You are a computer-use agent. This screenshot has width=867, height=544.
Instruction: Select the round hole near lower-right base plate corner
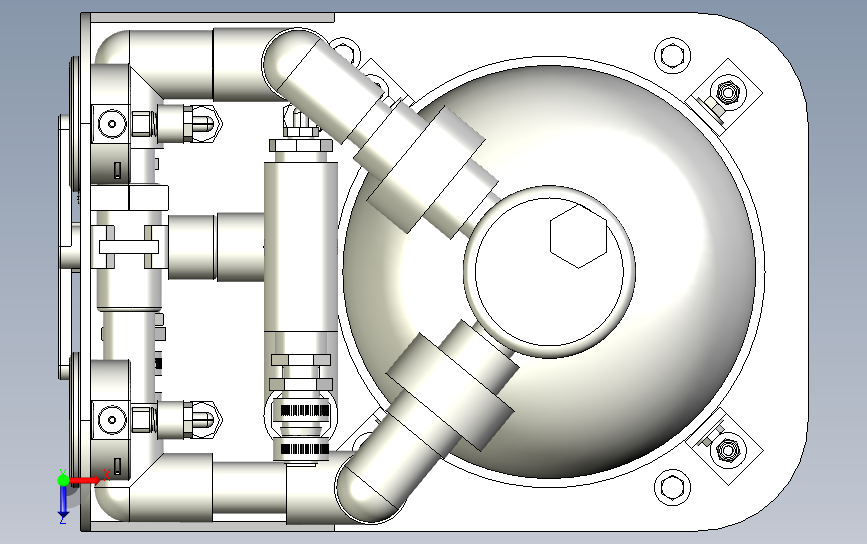672,487
